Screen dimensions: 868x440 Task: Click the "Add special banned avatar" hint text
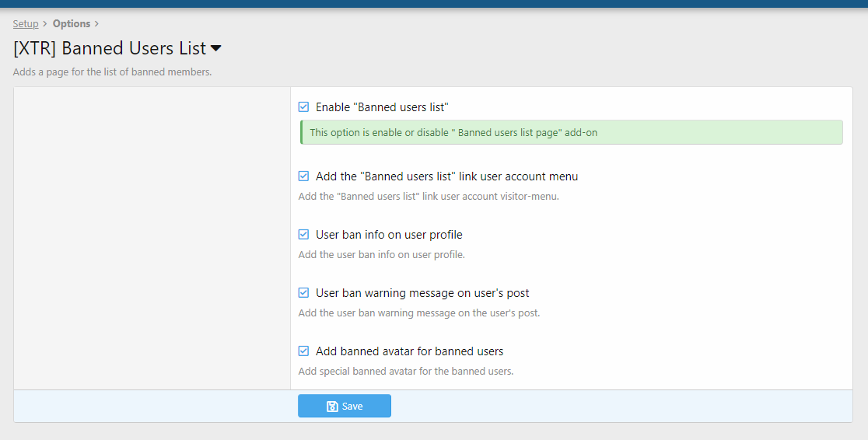(405, 372)
